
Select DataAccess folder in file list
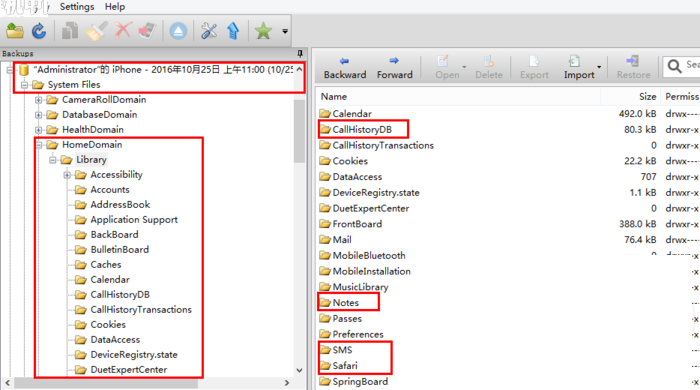pyautogui.click(x=357, y=177)
